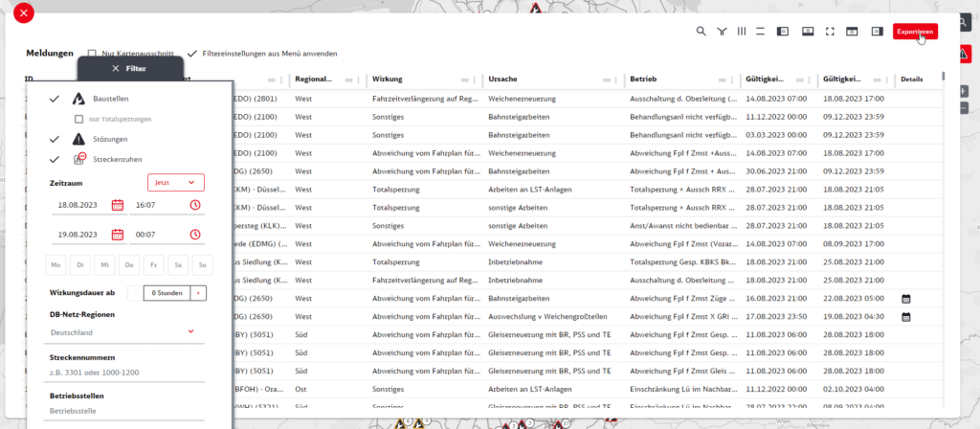The width and height of the screenshot is (980, 429).
Task: Select the 'Mo' weekday button
Action: click(56, 264)
